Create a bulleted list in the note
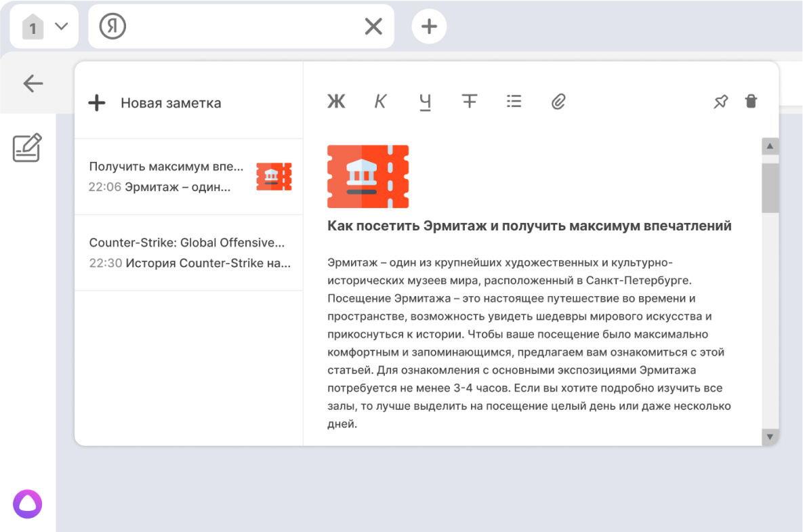Image resolution: width=803 pixels, height=532 pixels. [x=514, y=101]
